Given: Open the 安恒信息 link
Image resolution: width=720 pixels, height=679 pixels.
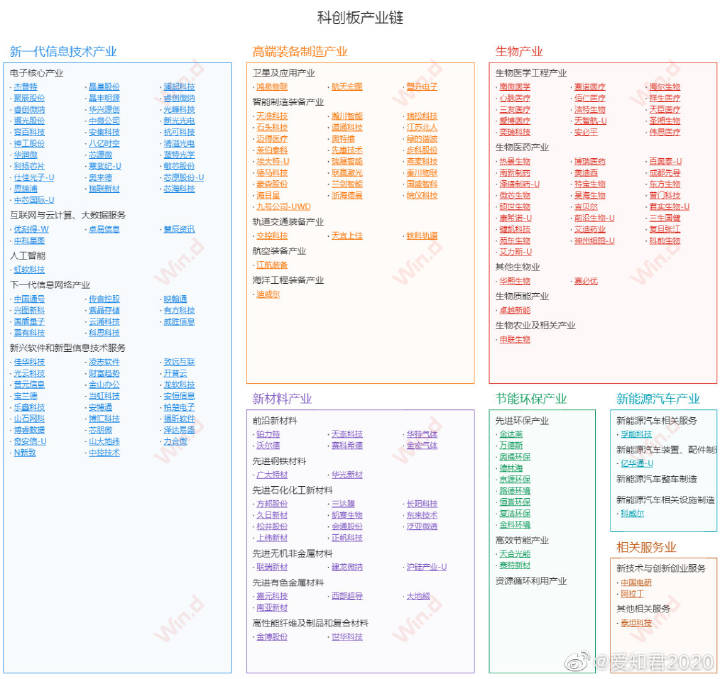Looking at the screenshot, I should 180,396.
